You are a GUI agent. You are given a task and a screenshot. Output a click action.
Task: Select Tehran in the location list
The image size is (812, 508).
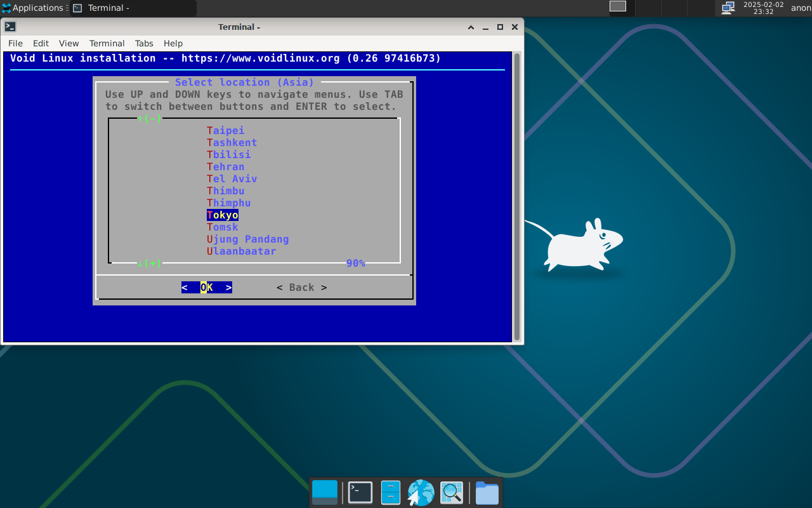[225, 167]
